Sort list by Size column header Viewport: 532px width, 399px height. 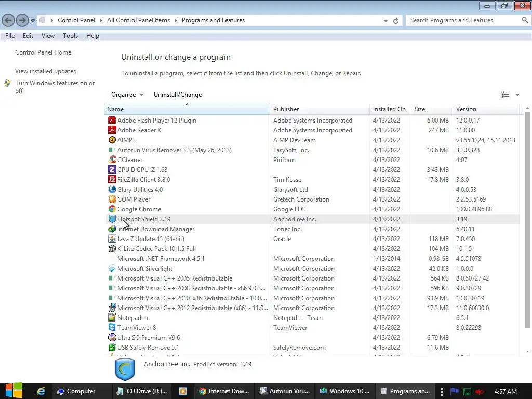click(432, 109)
